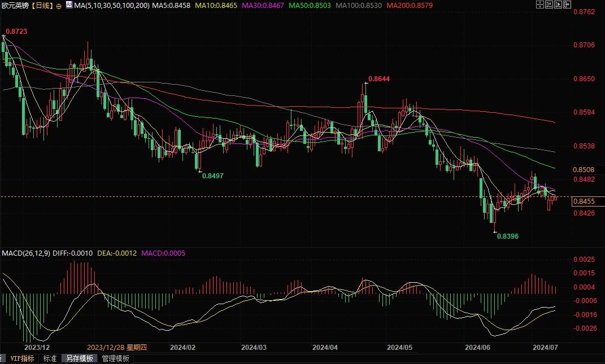Click the 0.8762 price axis value
Screen dimensions: 605x364
584,11
